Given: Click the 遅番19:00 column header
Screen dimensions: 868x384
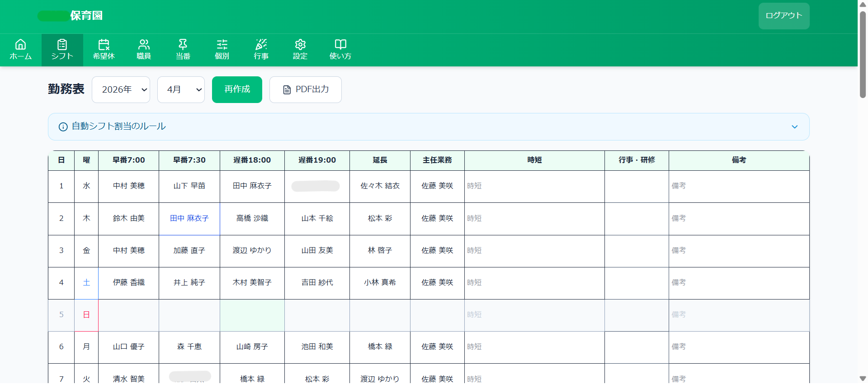Looking at the screenshot, I should tap(317, 160).
